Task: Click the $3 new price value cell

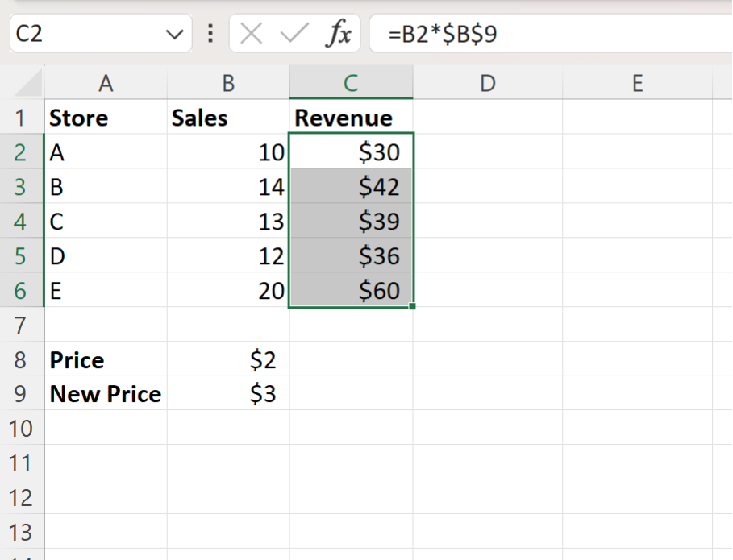Action: pos(228,394)
